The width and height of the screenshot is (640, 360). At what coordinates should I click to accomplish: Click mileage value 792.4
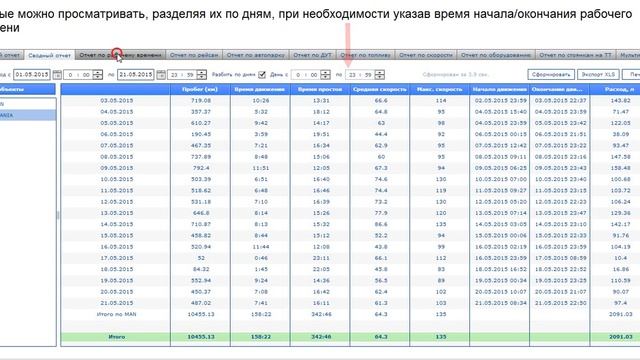[x=201, y=168]
